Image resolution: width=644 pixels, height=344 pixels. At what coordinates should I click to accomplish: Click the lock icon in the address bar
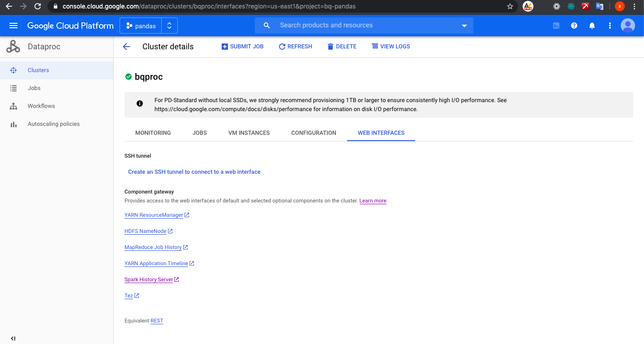(x=56, y=6)
